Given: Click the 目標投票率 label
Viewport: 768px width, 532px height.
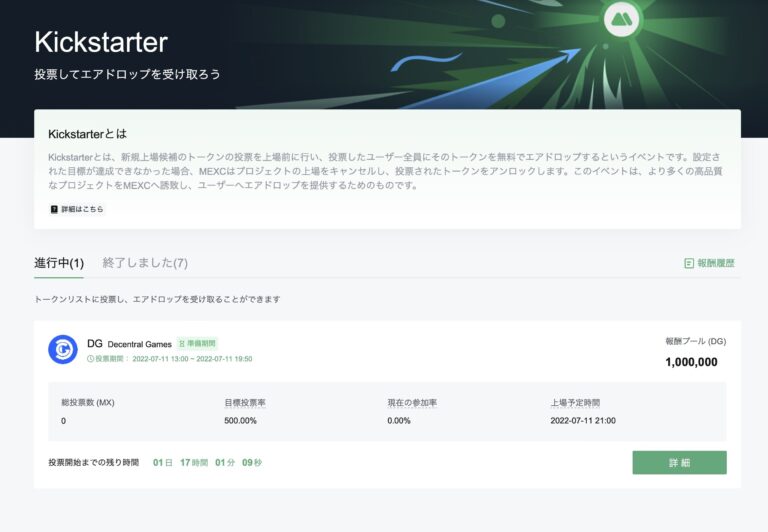Looking at the screenshot, I should pyautogui.click(x=245, y=403).
